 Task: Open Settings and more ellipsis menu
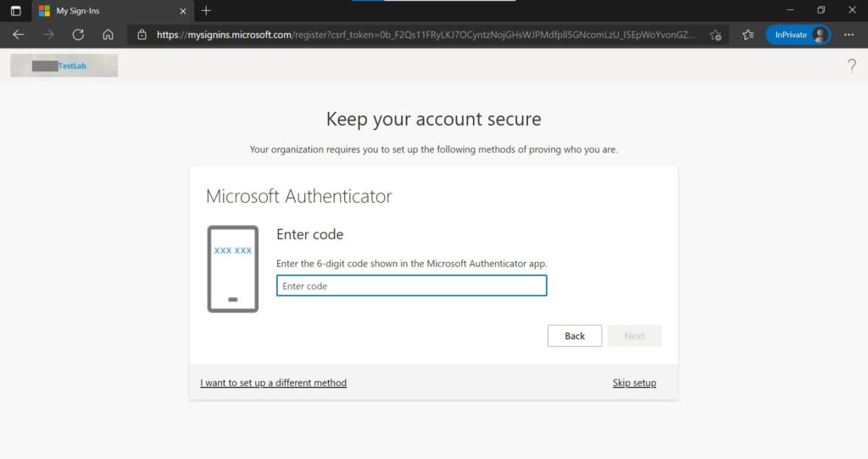[849, 35]
